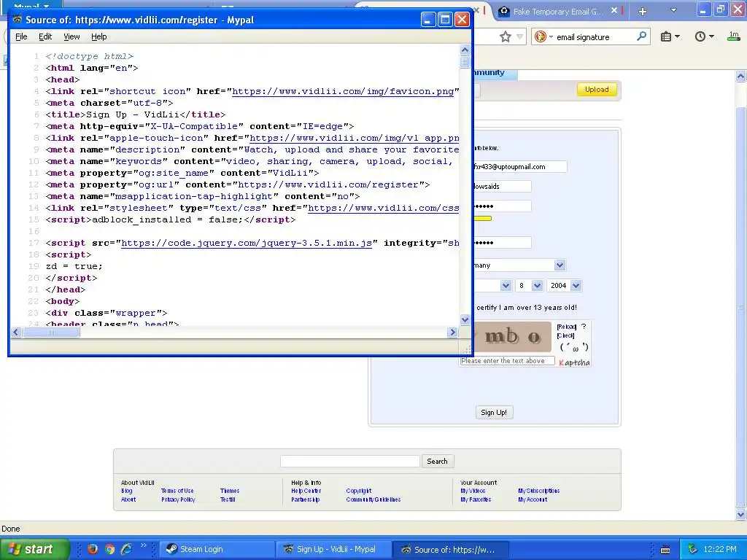Switch to Steam Login taskbar window
Screen dimensions: 747x560
point(217,549)
